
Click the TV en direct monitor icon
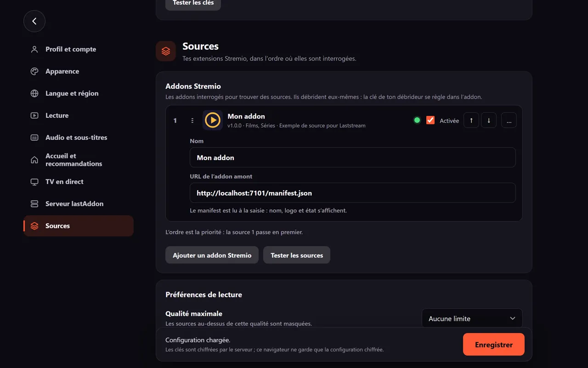(34, 182)
